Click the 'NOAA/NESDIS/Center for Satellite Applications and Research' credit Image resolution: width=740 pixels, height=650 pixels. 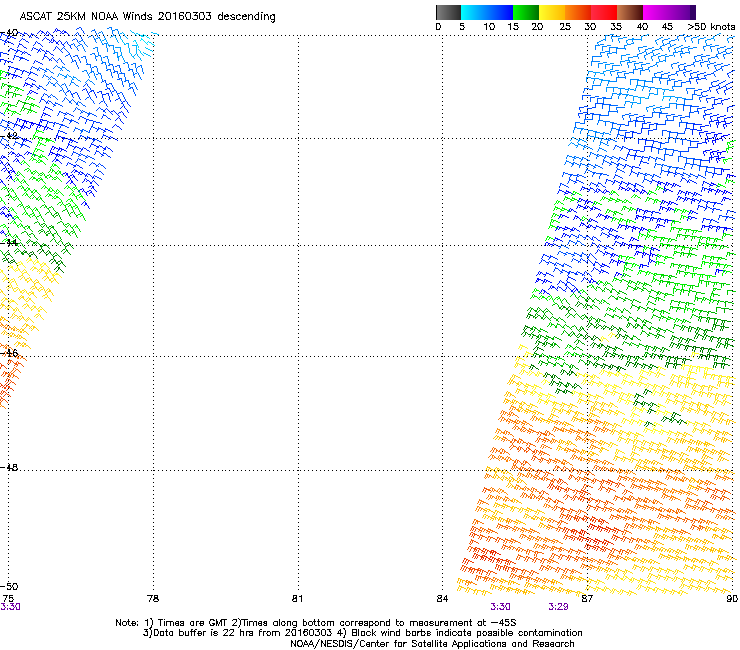[432, 644]
